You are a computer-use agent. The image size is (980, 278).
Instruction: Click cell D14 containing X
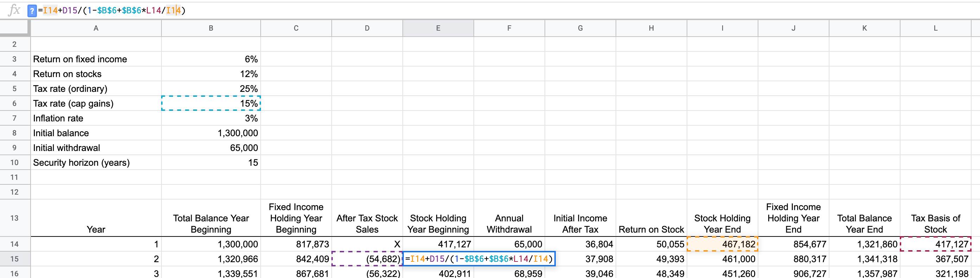click(x=367, y=244)
